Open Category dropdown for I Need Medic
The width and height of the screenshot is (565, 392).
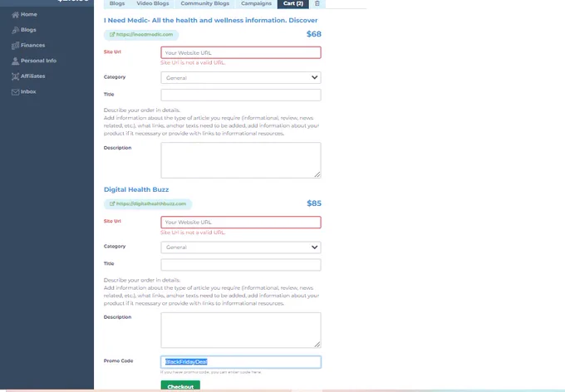[x=241, y=78]
